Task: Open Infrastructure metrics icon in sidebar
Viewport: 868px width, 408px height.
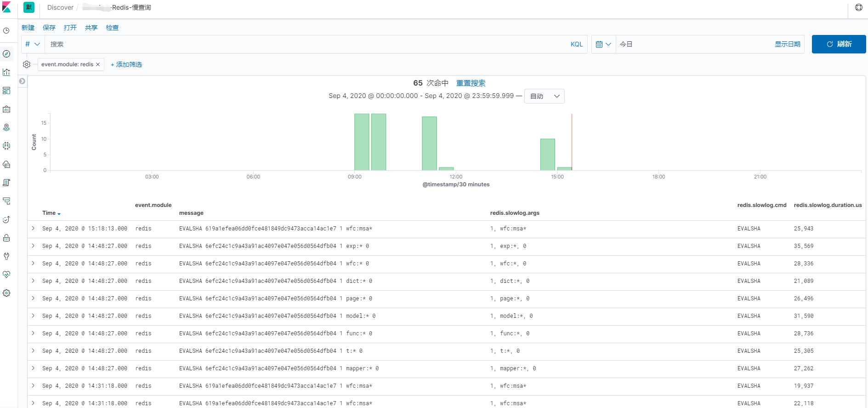Action: tap(6, 164)
